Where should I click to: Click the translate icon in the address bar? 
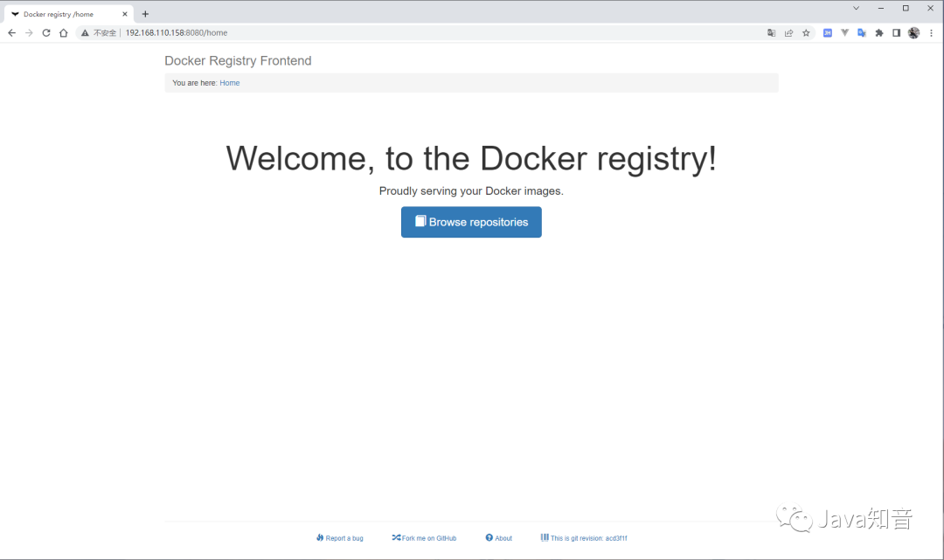click(x=771, y=32)
